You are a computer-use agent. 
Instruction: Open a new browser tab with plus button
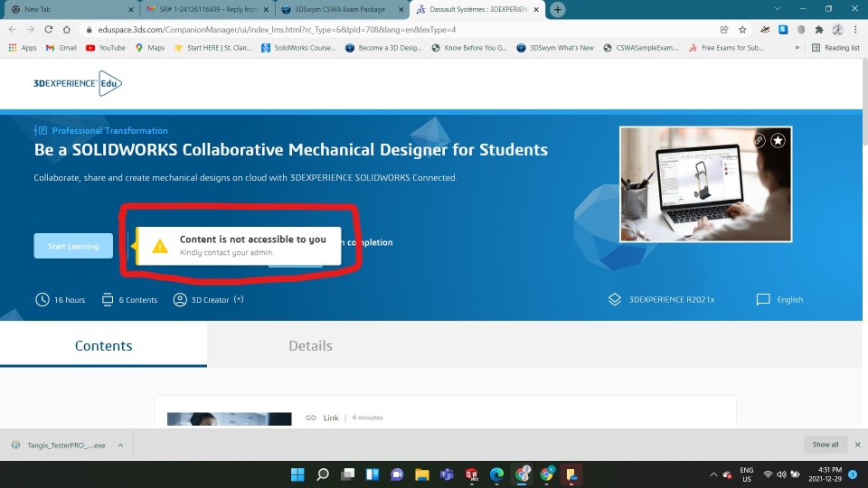tap(558, 9)
